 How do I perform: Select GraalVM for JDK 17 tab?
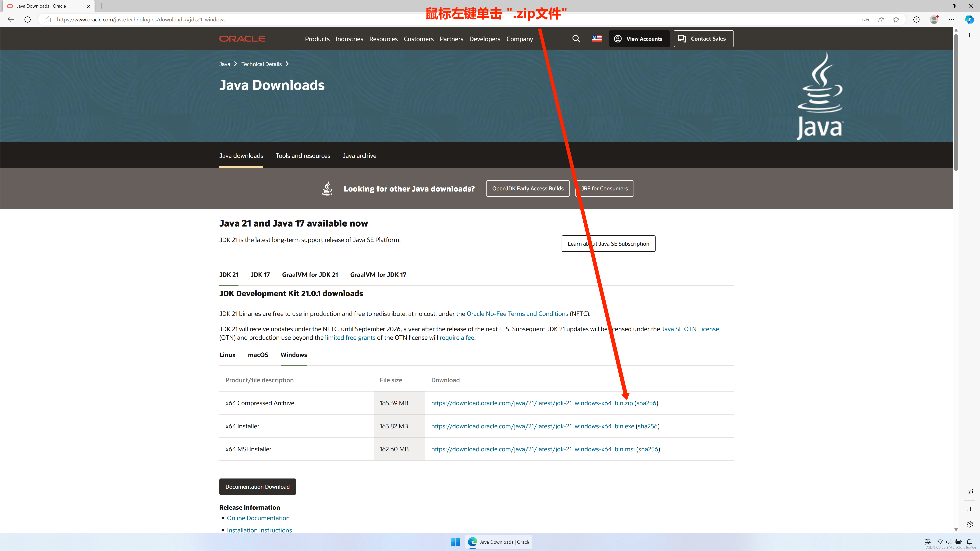tap(378, 275)
